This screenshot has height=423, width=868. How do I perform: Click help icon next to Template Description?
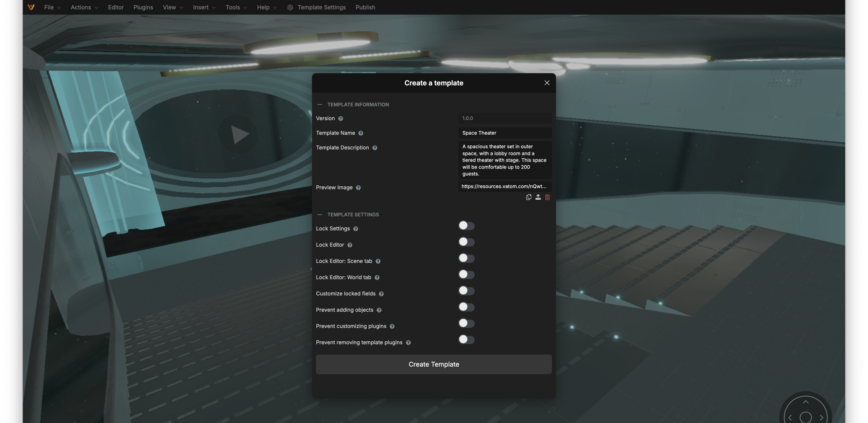[375, 148]
